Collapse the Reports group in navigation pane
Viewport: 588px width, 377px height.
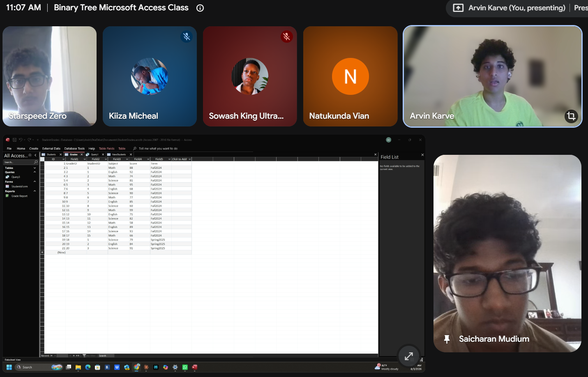pos(35,191)
